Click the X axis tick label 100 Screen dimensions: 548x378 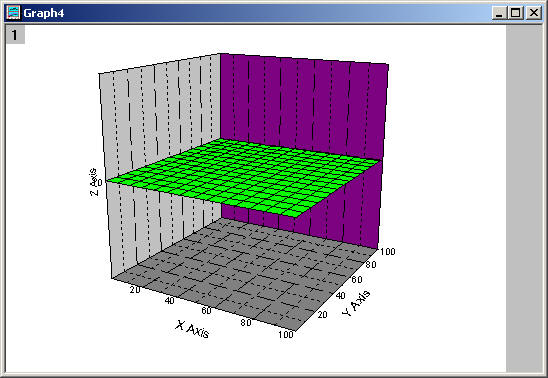[x=286, y=334]
